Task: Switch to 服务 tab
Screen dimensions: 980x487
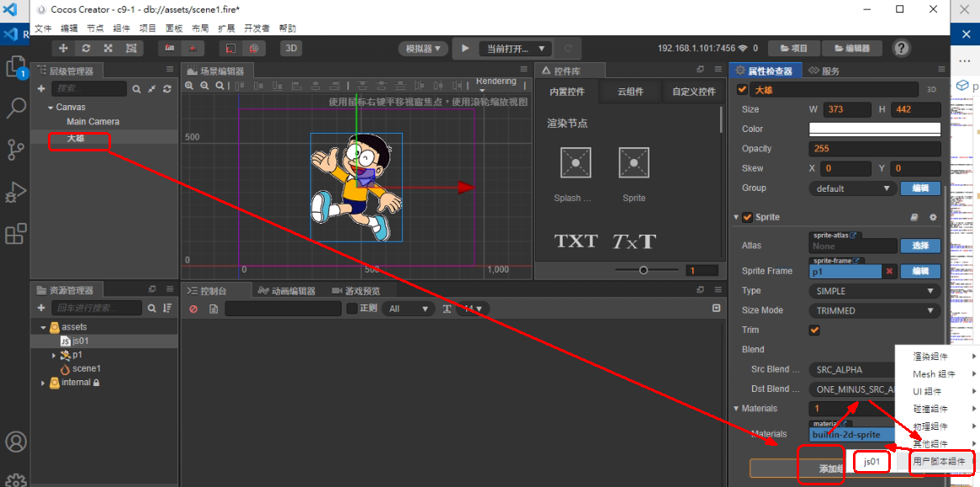Action: [824, 71]
